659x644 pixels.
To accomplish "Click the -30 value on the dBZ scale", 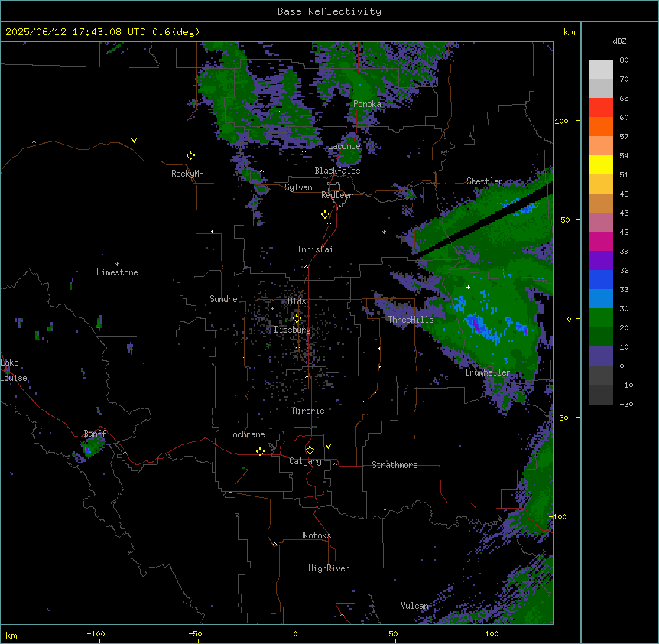I will [x=626, y=404].
